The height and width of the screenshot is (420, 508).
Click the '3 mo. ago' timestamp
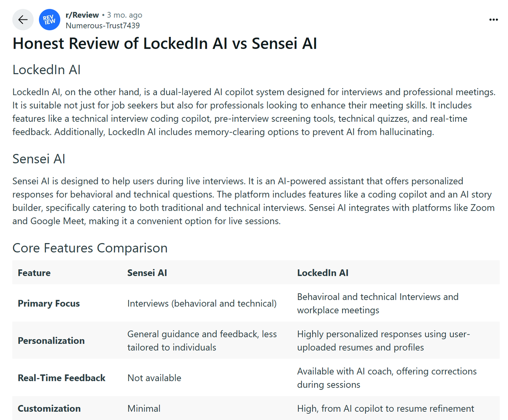coord(125,15)
